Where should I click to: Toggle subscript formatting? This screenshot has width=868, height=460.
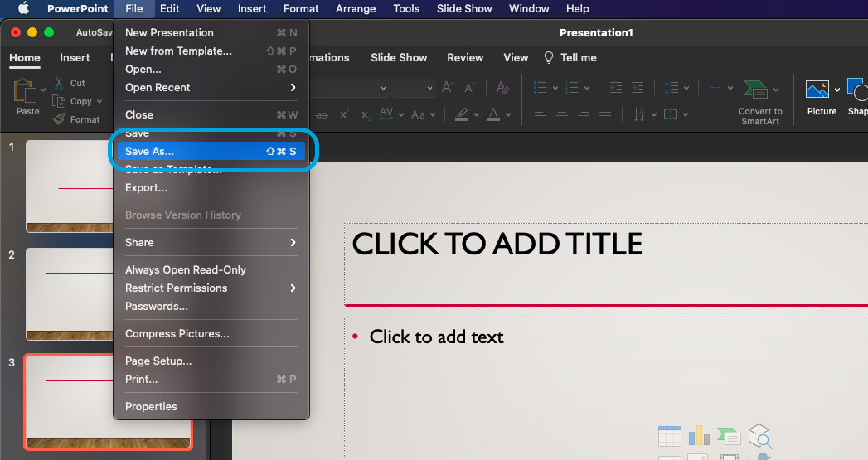pyautogui.click(x=366, y=115)
